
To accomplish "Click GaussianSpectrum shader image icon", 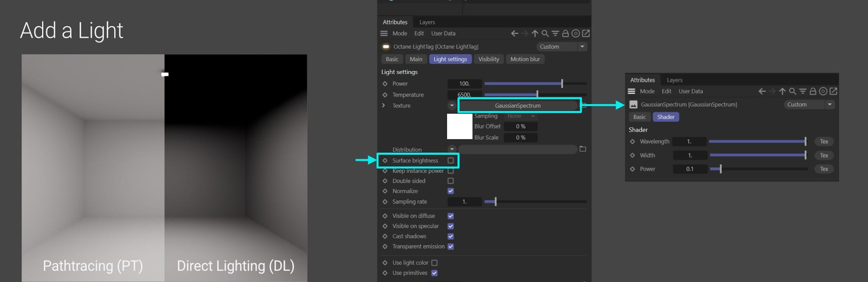I will [x=633, y=105].
